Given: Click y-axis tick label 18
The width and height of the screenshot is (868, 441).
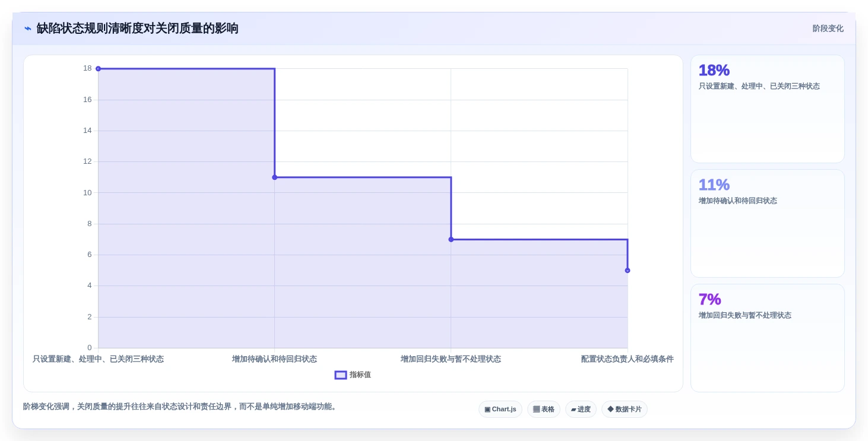Looking at the screenshot, I should (88, 69).
